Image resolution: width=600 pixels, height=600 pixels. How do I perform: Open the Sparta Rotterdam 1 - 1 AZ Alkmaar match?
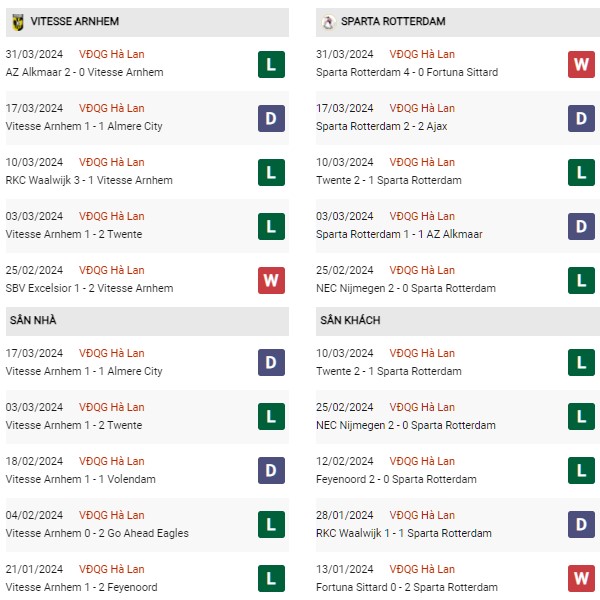[x=399, y=234]
